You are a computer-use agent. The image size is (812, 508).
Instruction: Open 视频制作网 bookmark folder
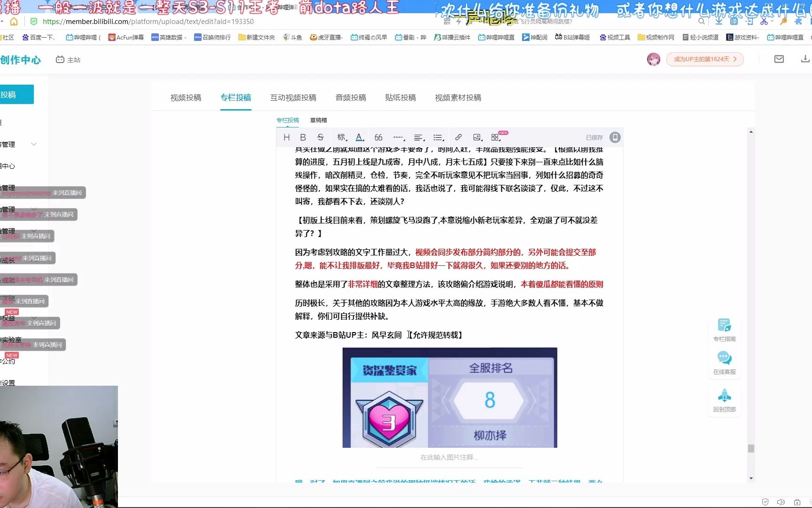pos(656,37)
